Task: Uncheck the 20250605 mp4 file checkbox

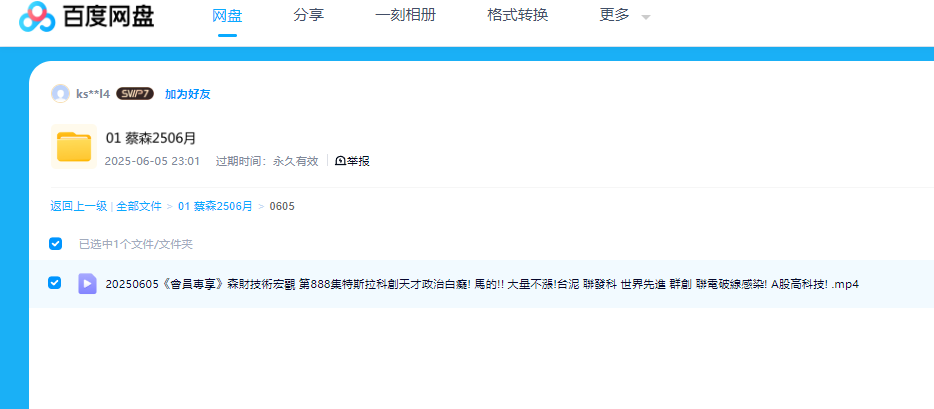Action: pyautogui.click(x=55, y=283)
